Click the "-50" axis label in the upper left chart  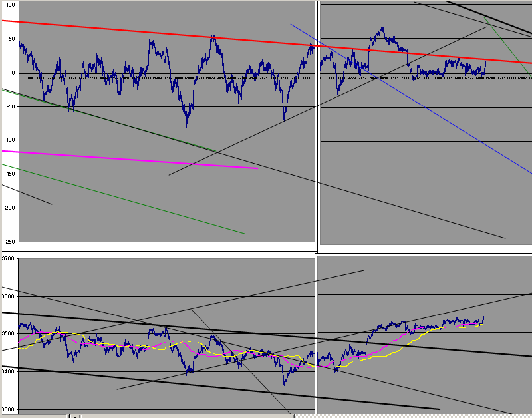point(10,106)
